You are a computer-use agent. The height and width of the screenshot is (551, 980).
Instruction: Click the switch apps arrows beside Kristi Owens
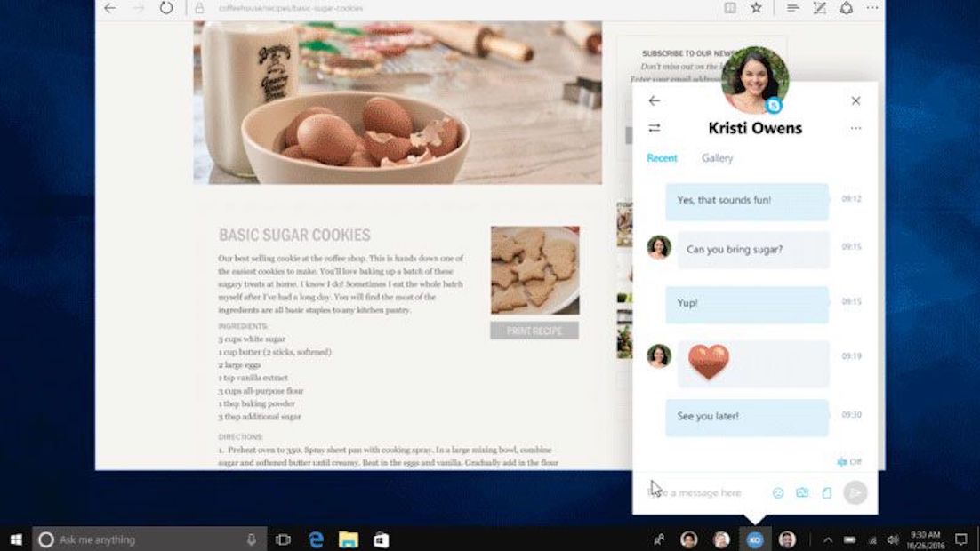(x=655, y=128)
